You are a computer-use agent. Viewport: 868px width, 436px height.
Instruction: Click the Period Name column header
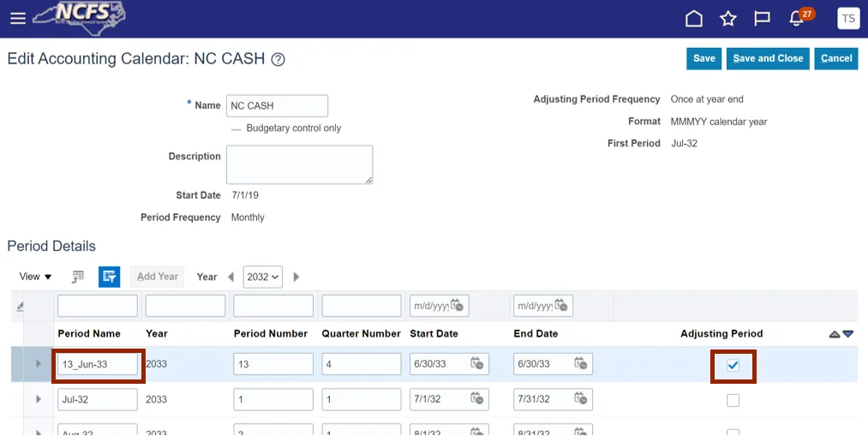(x=89, y=334)
